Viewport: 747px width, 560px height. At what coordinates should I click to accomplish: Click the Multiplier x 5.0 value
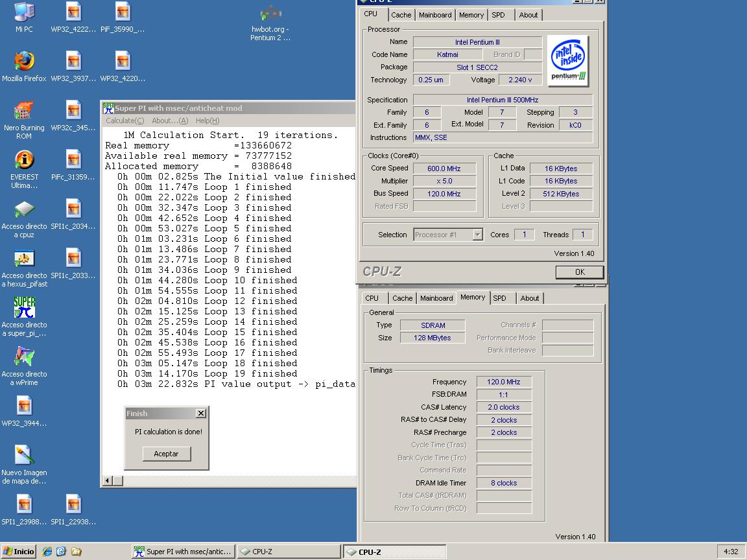pyautogui.click(x=444, y=181)
